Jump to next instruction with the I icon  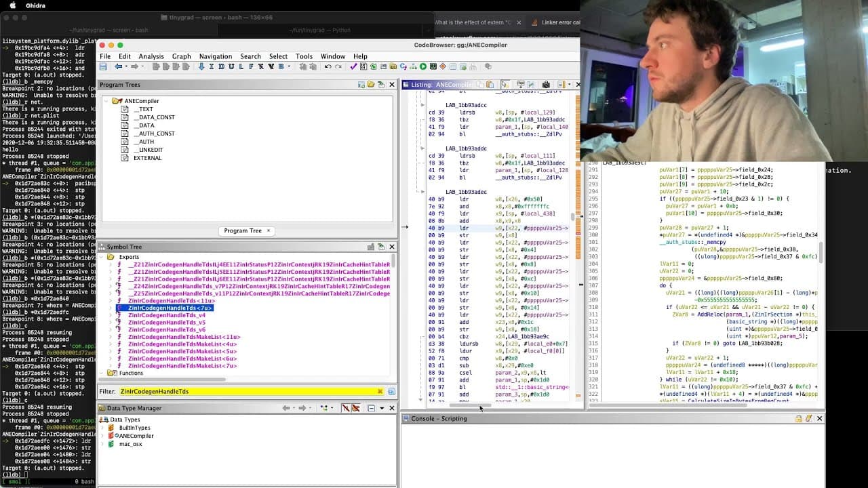tap(212, 66)
